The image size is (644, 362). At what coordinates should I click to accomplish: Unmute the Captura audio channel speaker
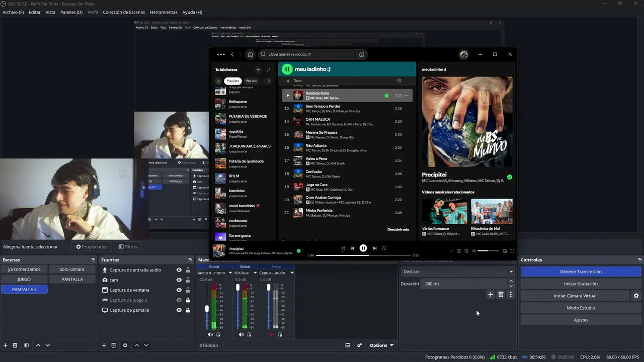(272, 334)
